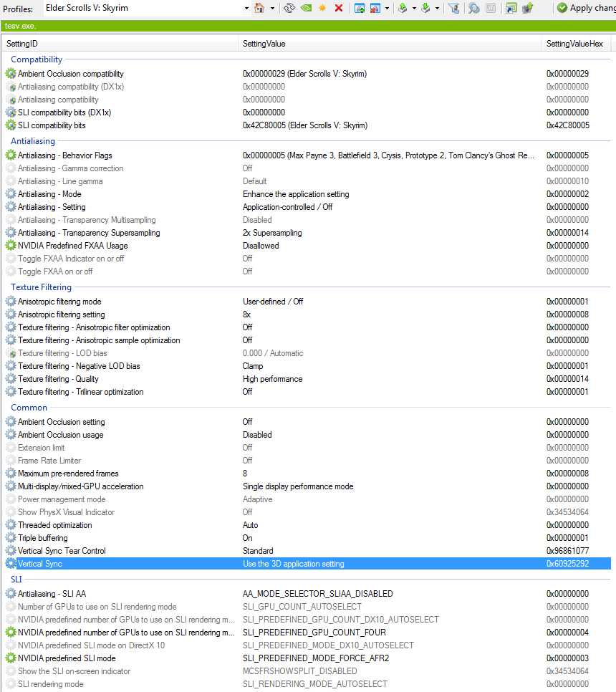Click gear icon beside Maximum pre-rendered frames

click(x=11, y=473)
